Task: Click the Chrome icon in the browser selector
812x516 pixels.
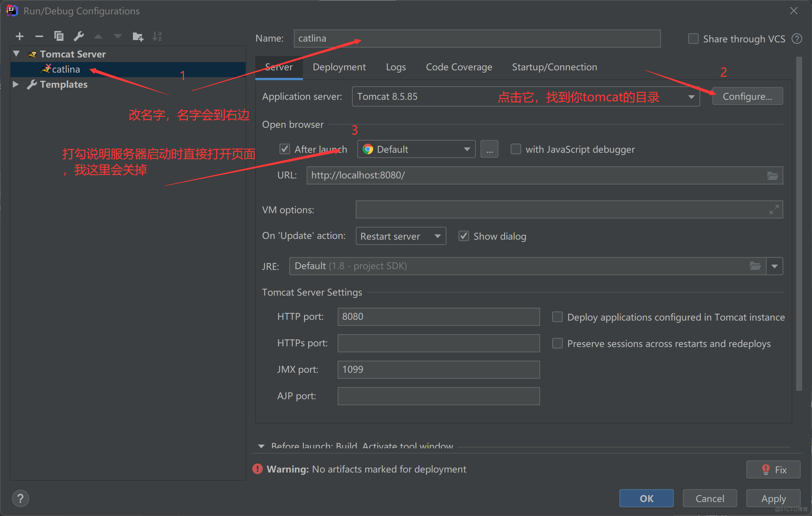Action: click(x=367, y=149)
